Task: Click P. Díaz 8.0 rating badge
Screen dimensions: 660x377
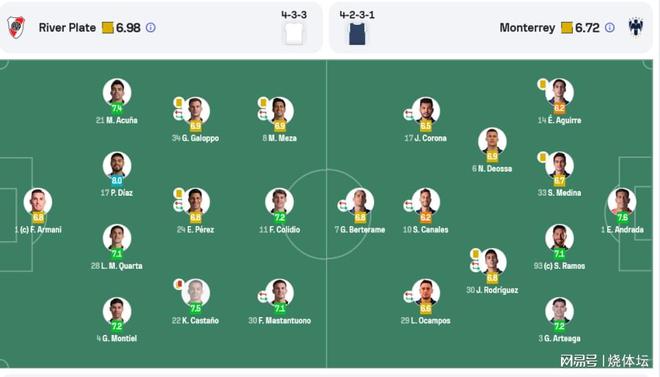Action: point(117,181)
